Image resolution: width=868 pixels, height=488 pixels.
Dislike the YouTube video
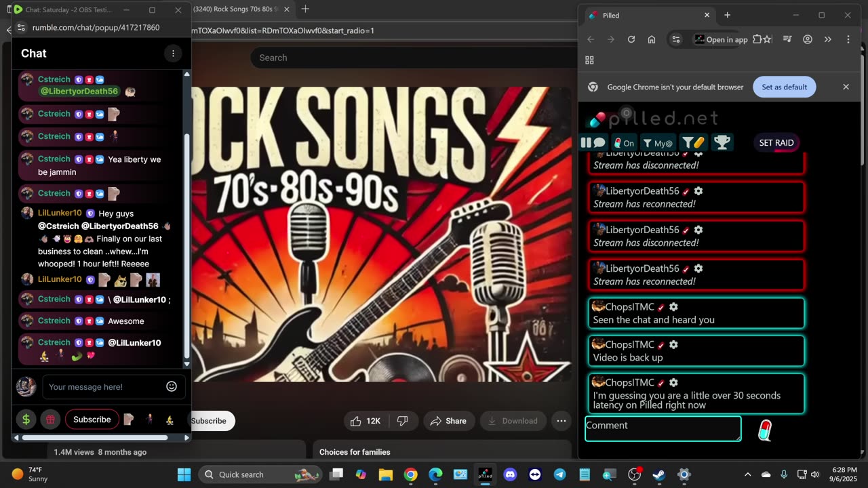(403, 421)
